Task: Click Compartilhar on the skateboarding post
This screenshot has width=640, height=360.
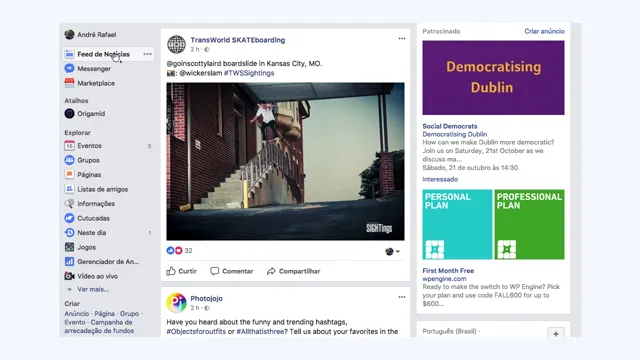Action: 293,271
